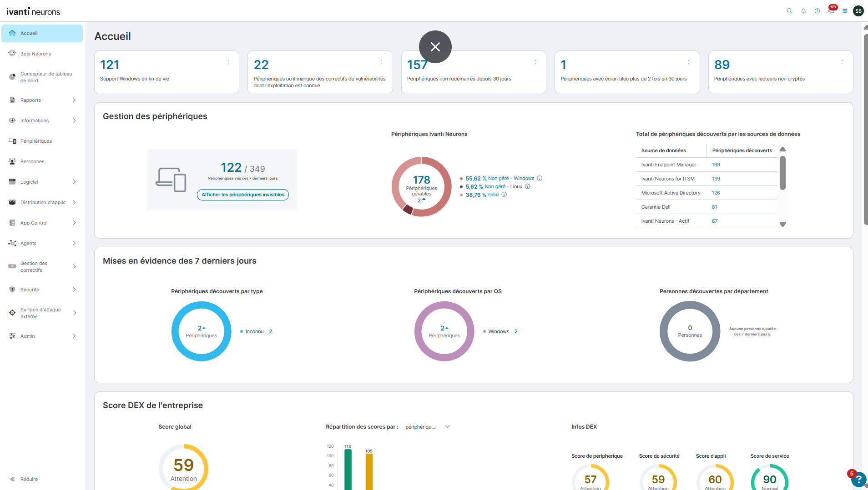Open the floating help bubble with badge 5
The width and height of the screenshot is (868, 490).
[858, 479]
